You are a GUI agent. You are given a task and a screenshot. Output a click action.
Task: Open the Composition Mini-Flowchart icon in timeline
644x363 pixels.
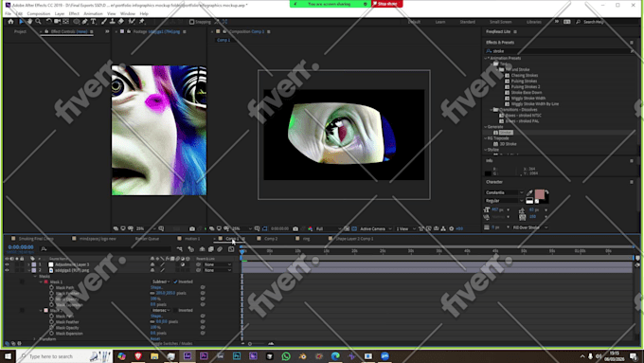pyautogui.click(x=180, y=249)
